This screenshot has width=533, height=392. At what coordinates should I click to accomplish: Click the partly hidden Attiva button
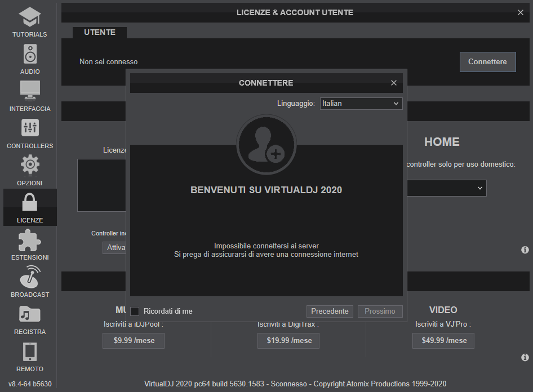point(114,248)
